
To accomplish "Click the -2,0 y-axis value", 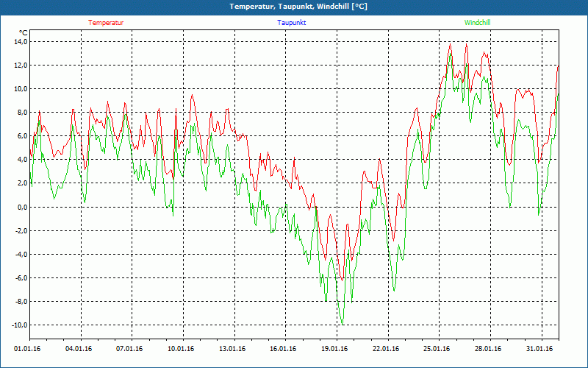I will (x=21, y=230).
